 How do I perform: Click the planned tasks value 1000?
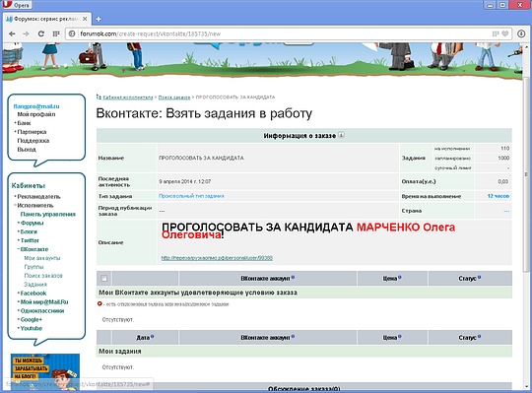[503, 158]
